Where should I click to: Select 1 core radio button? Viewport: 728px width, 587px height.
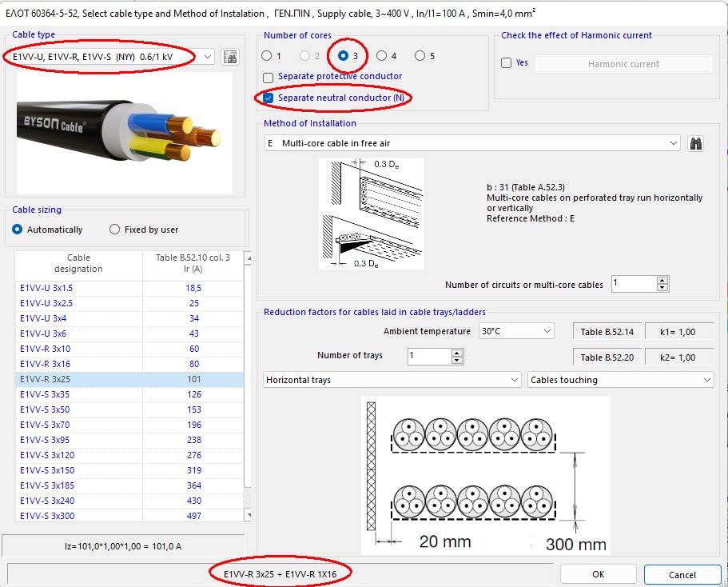pyautogui.click(x=267, y=55)
